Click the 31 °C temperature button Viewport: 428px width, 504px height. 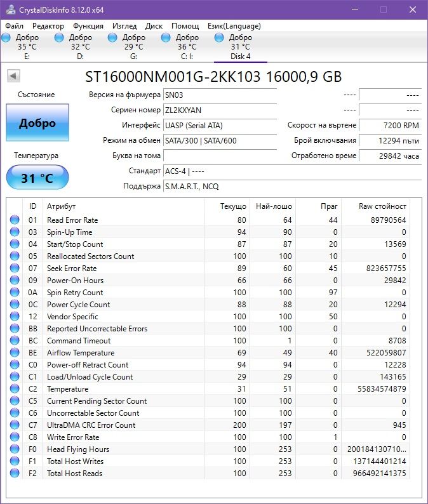coord(37,178)
